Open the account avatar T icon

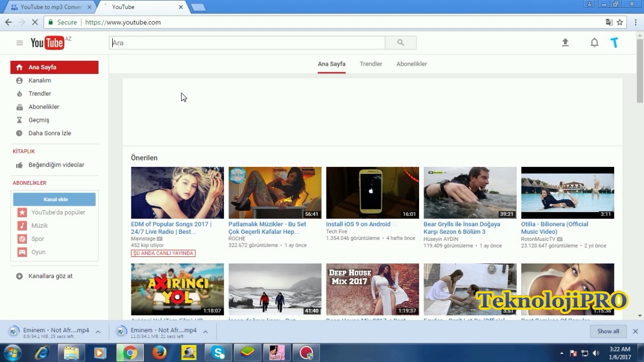click(614, 43)
